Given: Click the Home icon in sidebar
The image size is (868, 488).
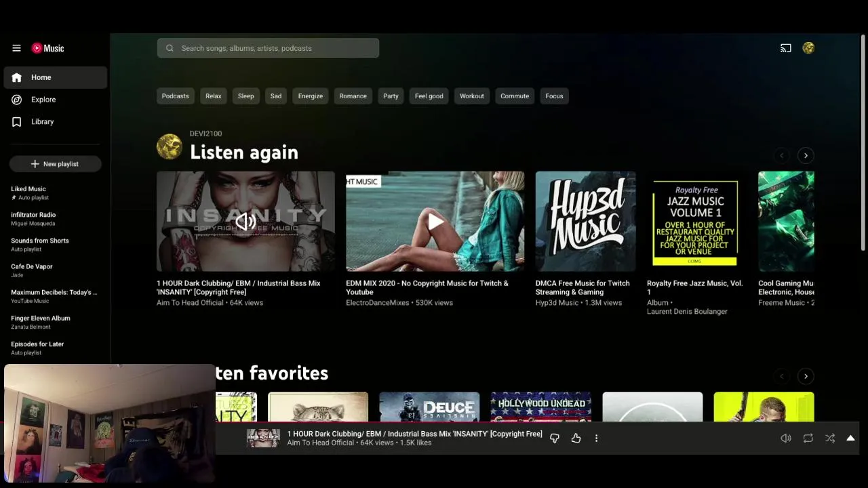Looking at the screenshot, I should (17, 77).
